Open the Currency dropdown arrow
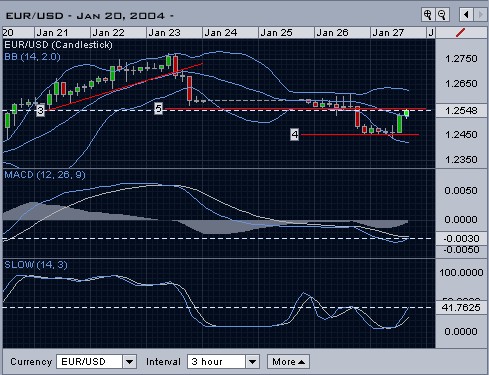Screen dimensions: 489x375 pos(130,362)
